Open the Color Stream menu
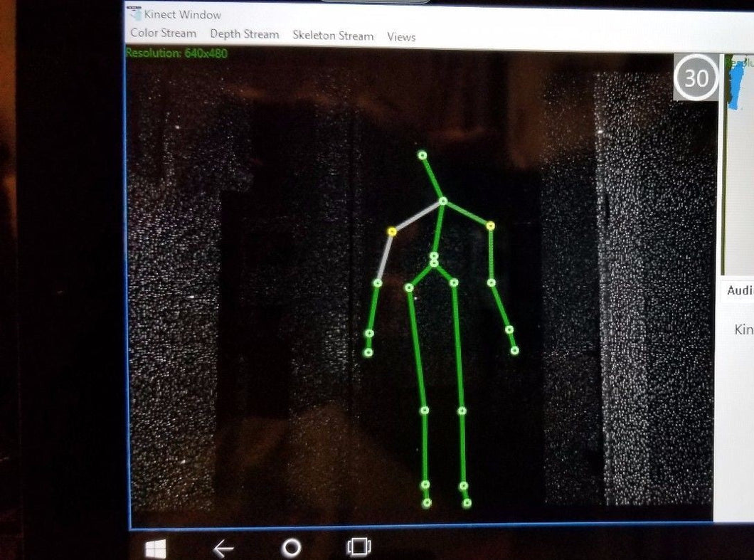This screenshot has height=560, width=754. pyautogui.click(x=163, y=33)
